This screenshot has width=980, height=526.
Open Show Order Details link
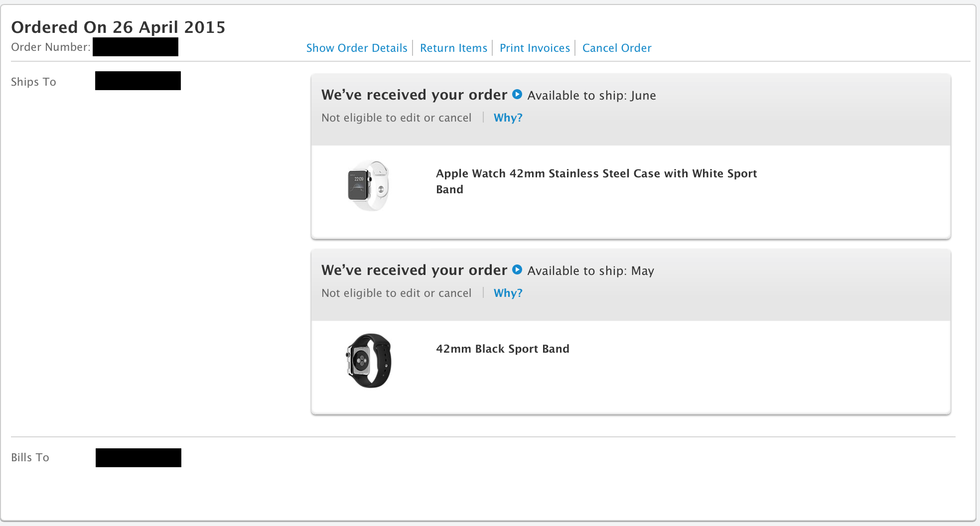tap(357, 48)
